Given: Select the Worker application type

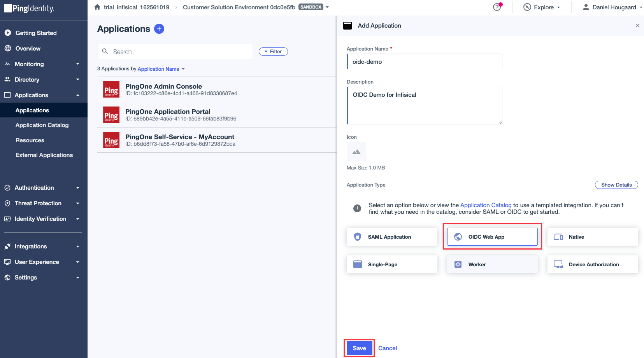Looking at the screenshot, I should click(x=492, y=264).
